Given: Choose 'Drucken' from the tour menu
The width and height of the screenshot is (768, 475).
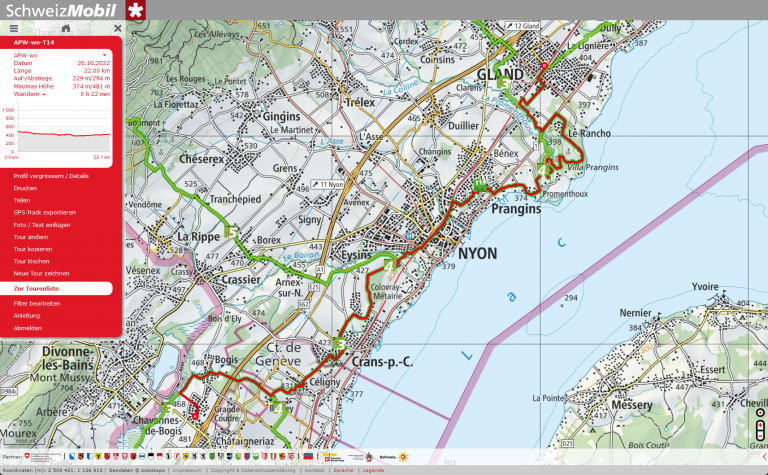Looking at the screenshot, I should coord(25,188).
